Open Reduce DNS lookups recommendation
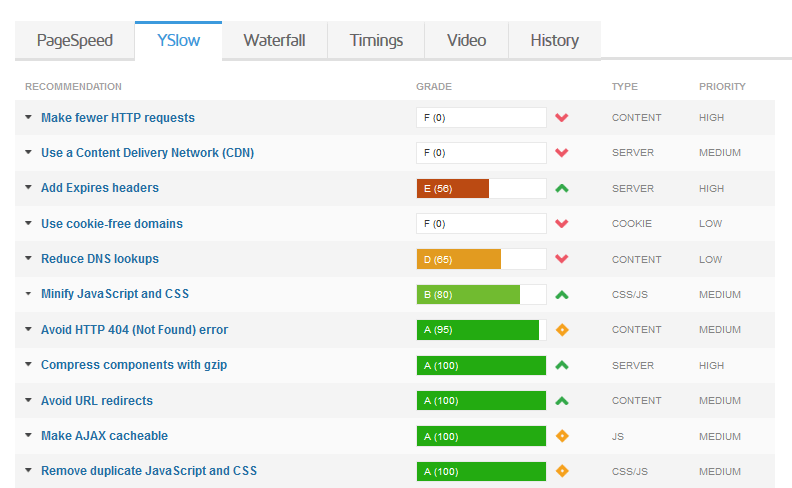The height and width of the screenshot is (488, 792). (100, 259)
